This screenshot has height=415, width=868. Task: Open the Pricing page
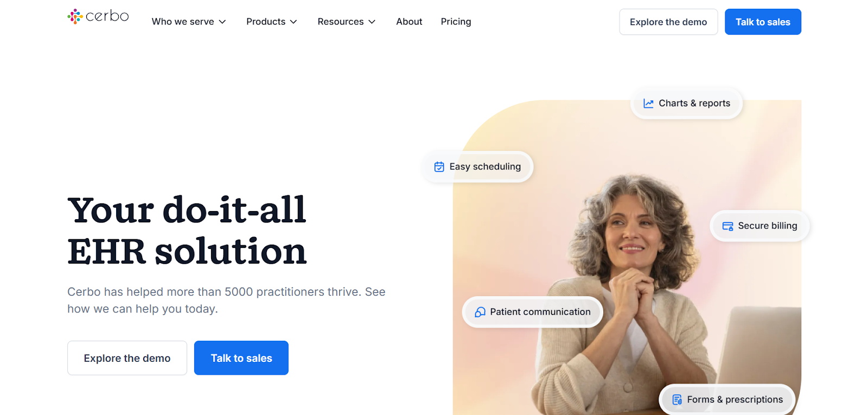pyautogui.click(x=456, y=22)
